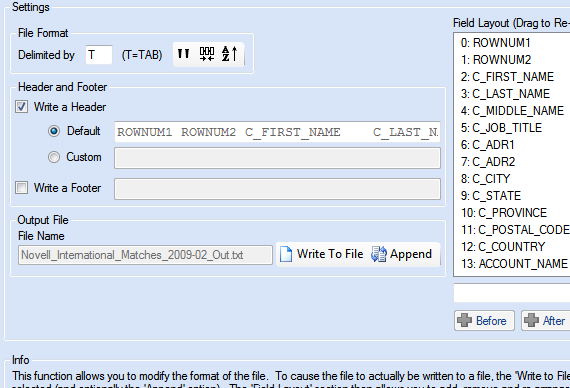The height and width of the screenshot is (388, 570).
Task: Click the A-Z sort icon
Action: click(x=229, y=54)
